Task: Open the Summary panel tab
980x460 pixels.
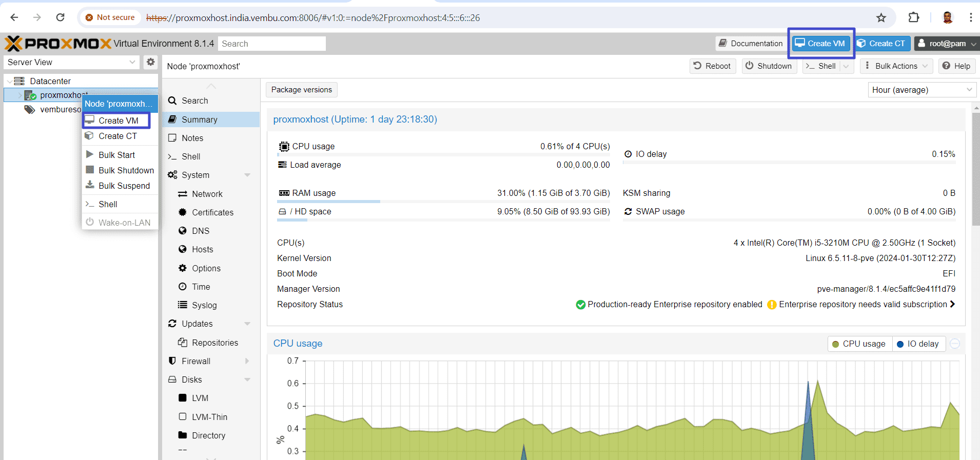Action: point(211,119)
